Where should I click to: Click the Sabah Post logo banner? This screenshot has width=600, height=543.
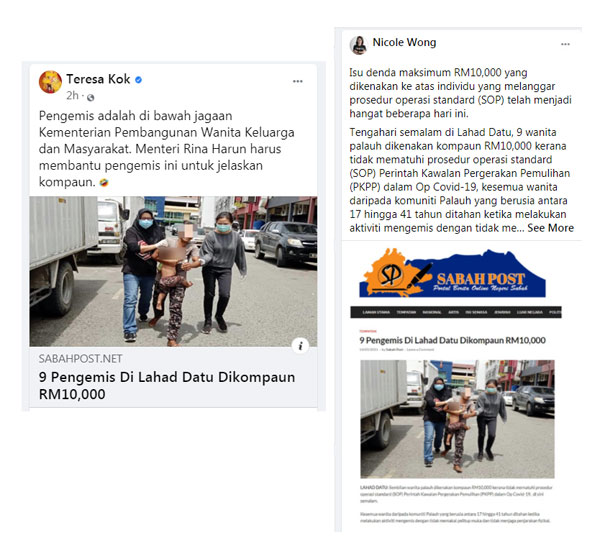452,273
